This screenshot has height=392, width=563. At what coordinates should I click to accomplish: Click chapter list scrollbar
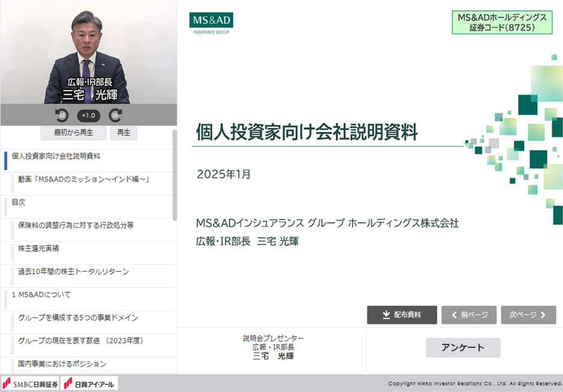coord(174,175)
